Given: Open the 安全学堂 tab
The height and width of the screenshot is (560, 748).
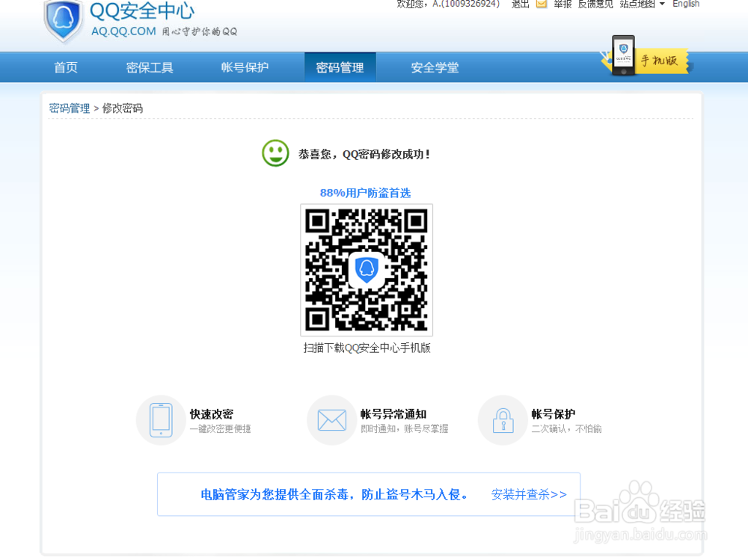Looking at the screenshot, I should coord(435,67).
